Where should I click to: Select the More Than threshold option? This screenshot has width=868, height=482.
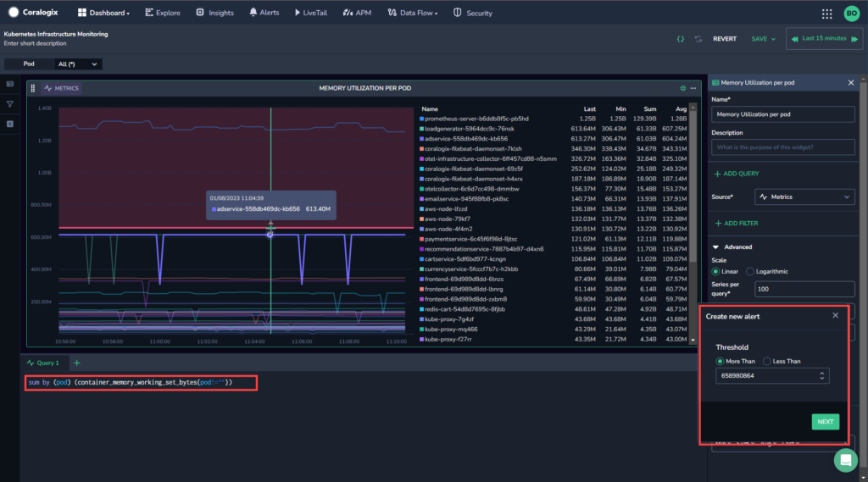720,362
